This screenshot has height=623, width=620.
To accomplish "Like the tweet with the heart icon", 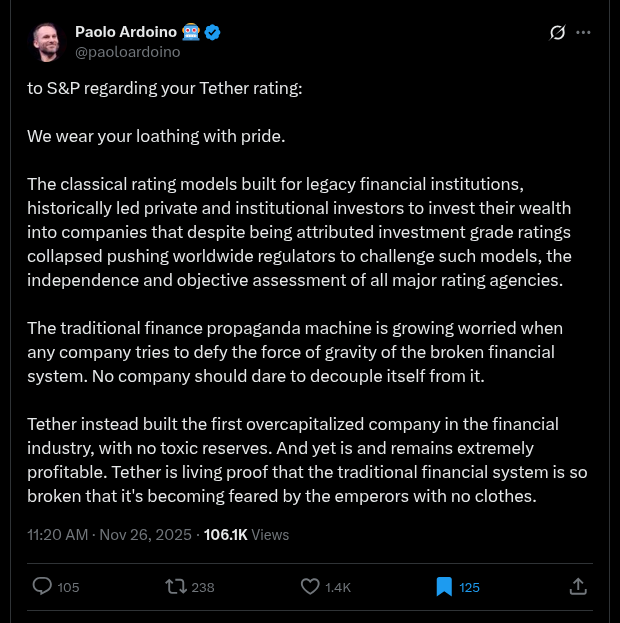I will (x=310, y=587).
